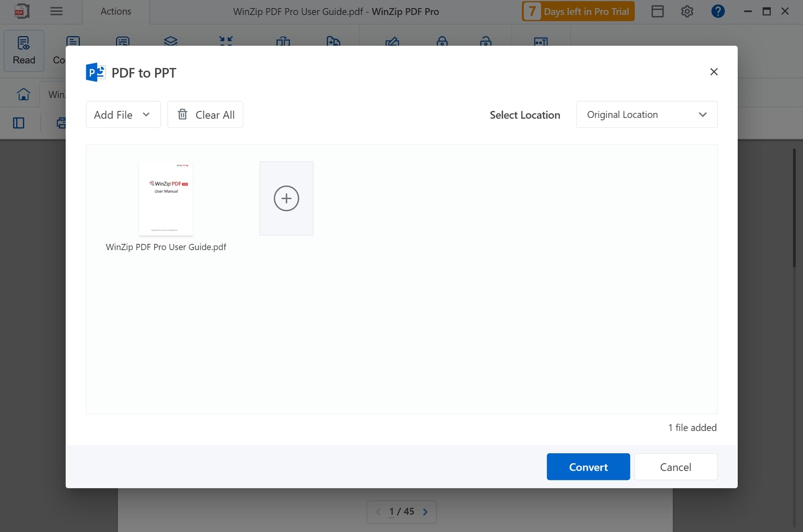
Task: Click the window layout icon in title bar
Action: (x=657, y=11)
